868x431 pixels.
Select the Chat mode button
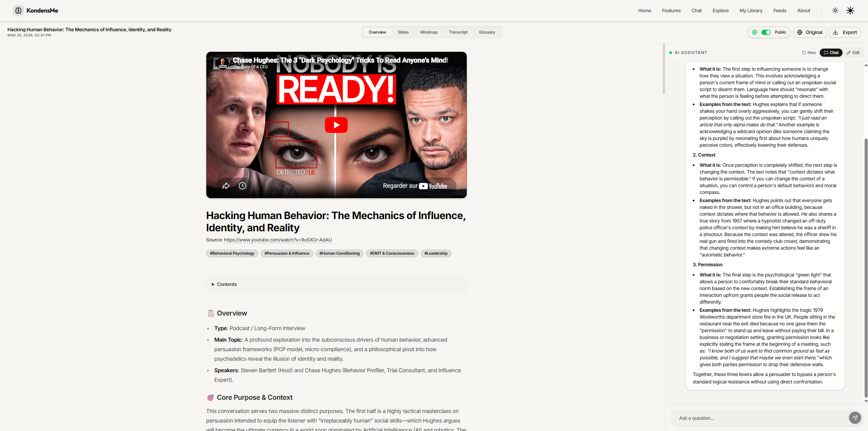coord(831,53)
